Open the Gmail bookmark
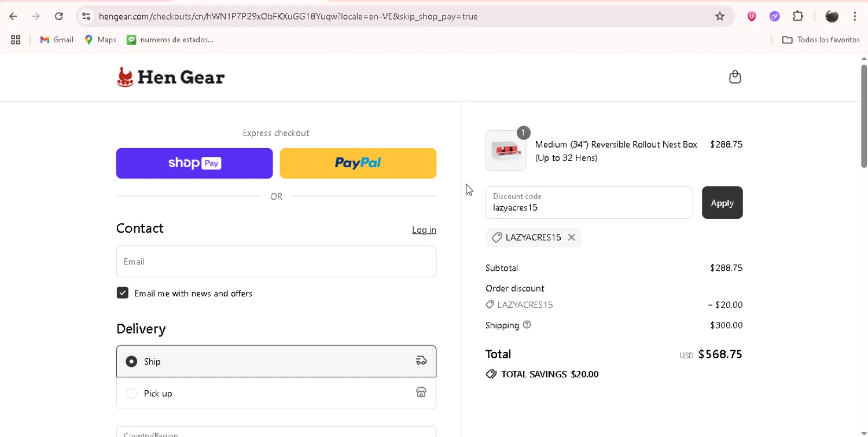Screen dimensions: 868x437 click(57, 40)
